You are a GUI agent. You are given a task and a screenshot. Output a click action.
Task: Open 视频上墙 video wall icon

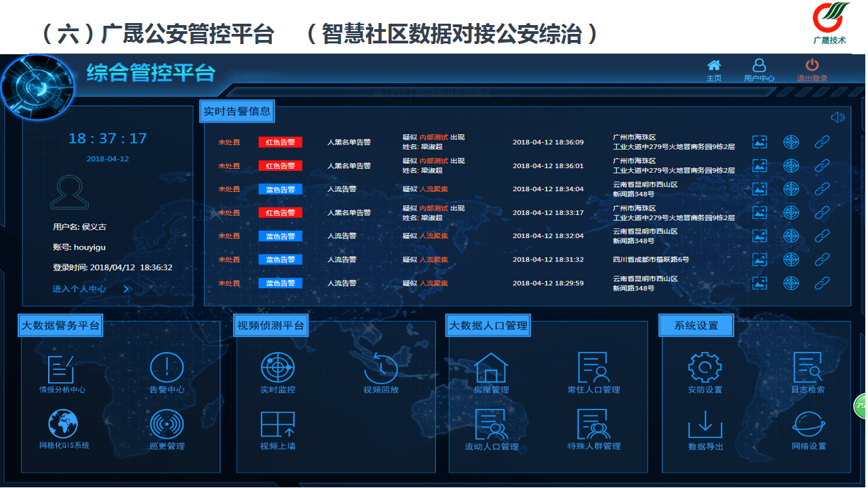pos(277,425)
